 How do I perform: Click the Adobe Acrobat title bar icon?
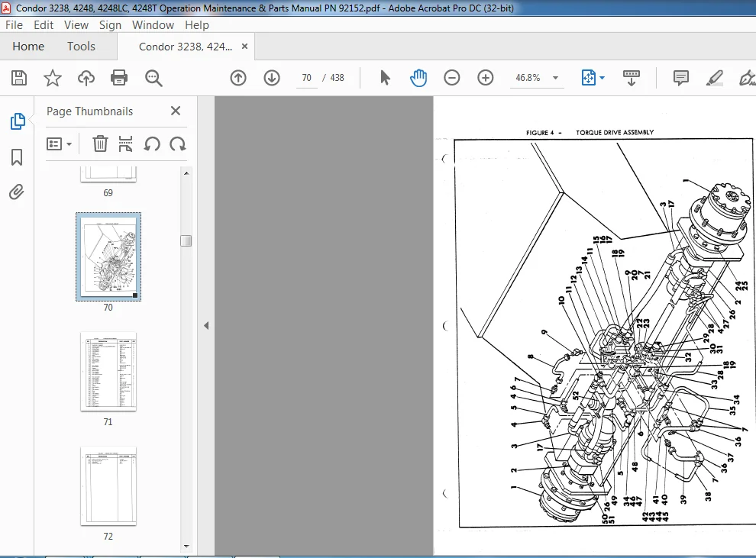click(x=6, y=8)
